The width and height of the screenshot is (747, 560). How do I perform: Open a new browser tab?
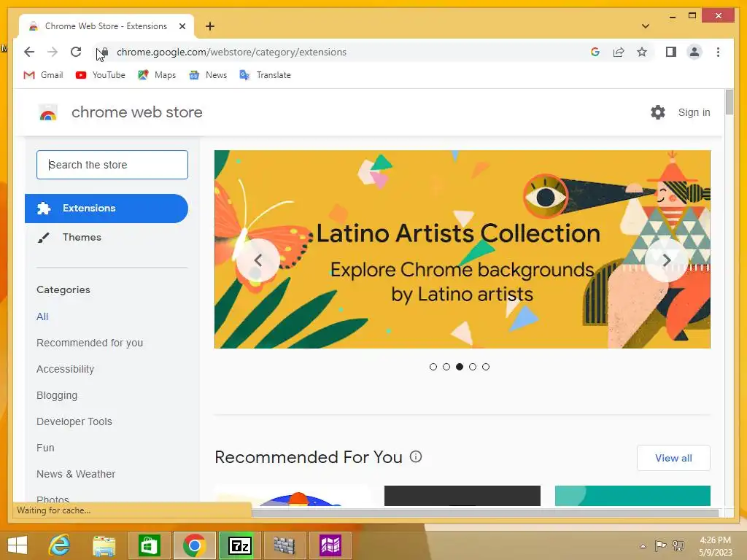(210, 26)
